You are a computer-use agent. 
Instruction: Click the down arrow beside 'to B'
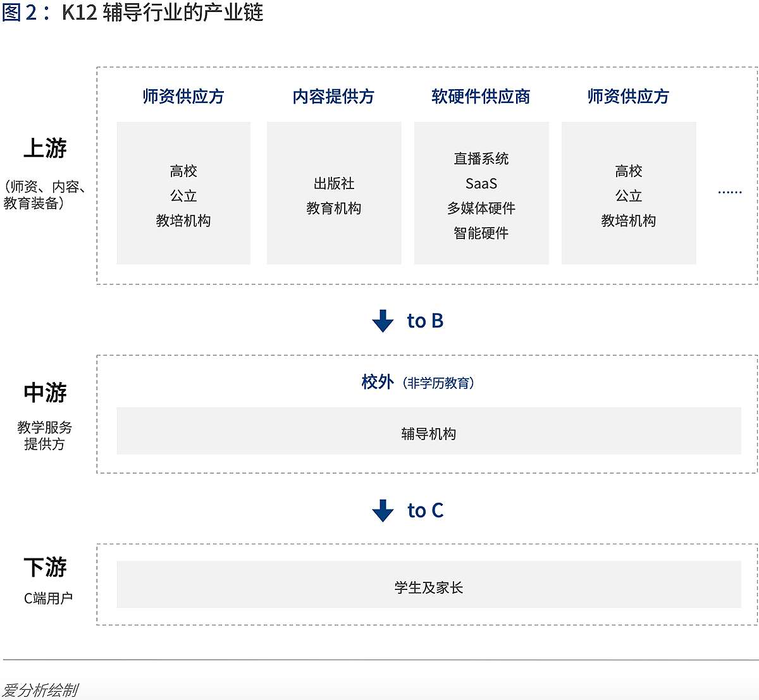coord(383,321)
